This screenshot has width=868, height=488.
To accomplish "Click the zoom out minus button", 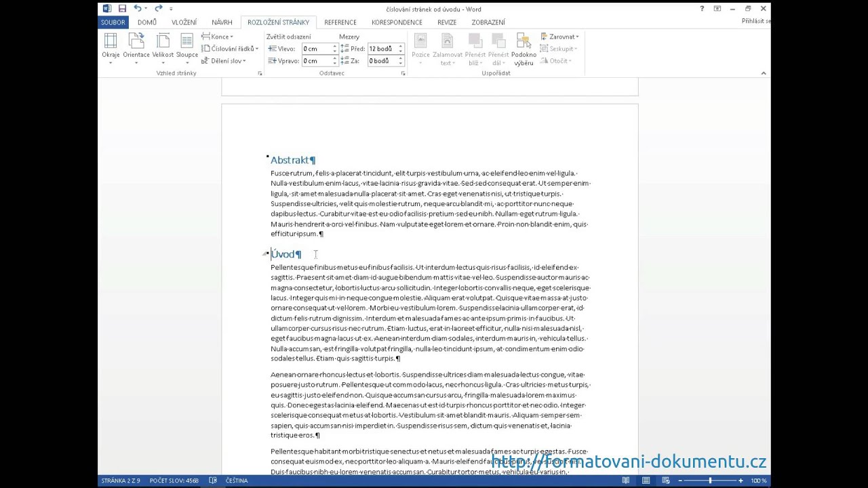I will point(679,481).
